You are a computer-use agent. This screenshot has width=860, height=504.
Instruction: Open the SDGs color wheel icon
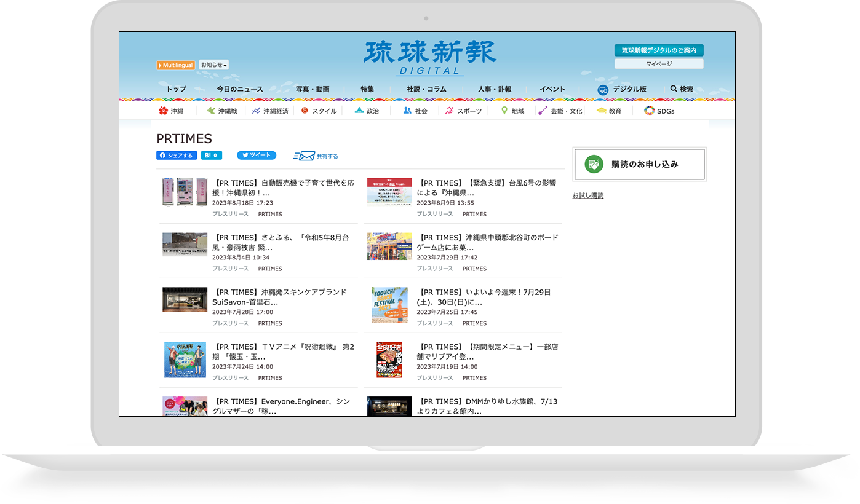coord(649,111)
